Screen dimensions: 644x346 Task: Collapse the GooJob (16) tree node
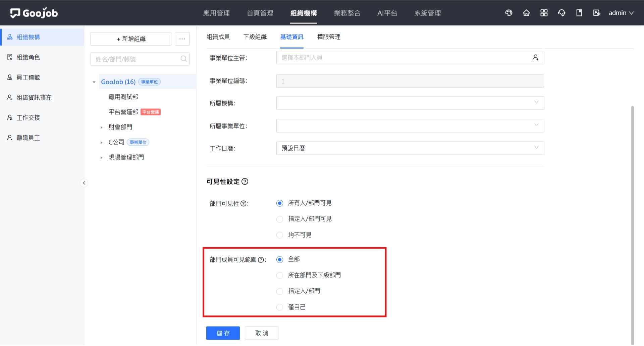pyautogui.click(x=94, y=82)
